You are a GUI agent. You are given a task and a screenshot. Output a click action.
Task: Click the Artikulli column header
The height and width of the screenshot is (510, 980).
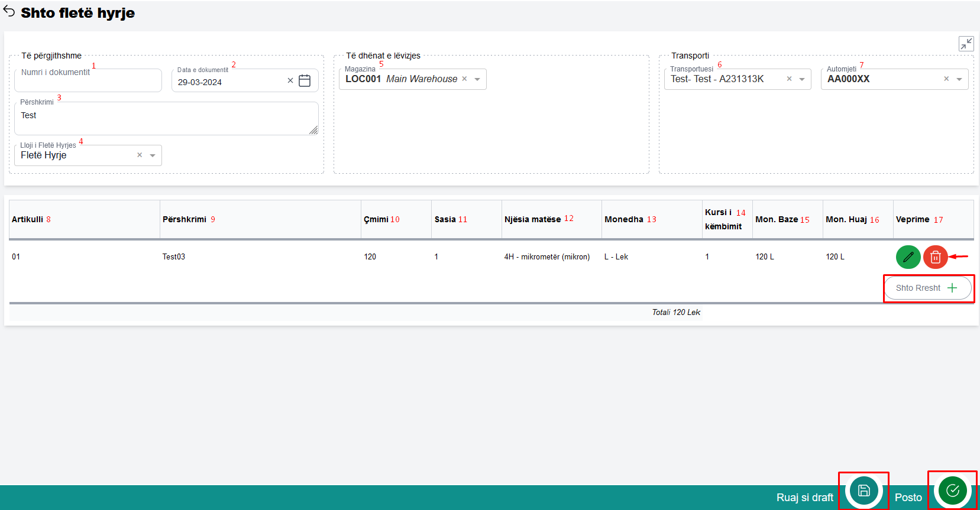point(28,219)
